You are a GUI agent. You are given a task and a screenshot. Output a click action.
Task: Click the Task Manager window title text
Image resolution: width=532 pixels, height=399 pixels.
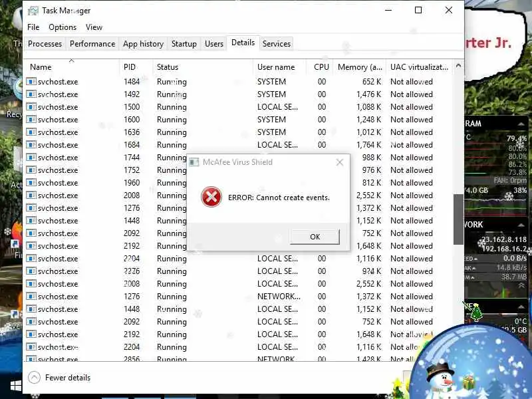[x=66, y=11]
